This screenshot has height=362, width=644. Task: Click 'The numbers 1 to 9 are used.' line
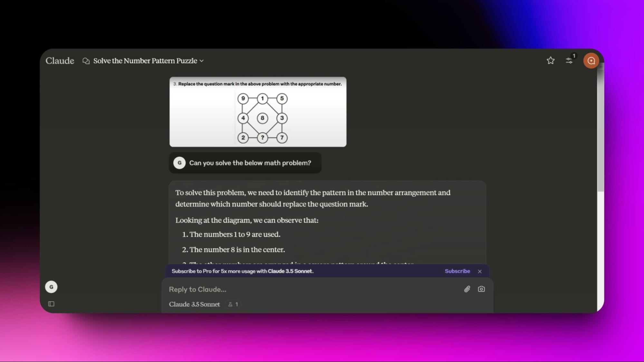click(235, 235)
